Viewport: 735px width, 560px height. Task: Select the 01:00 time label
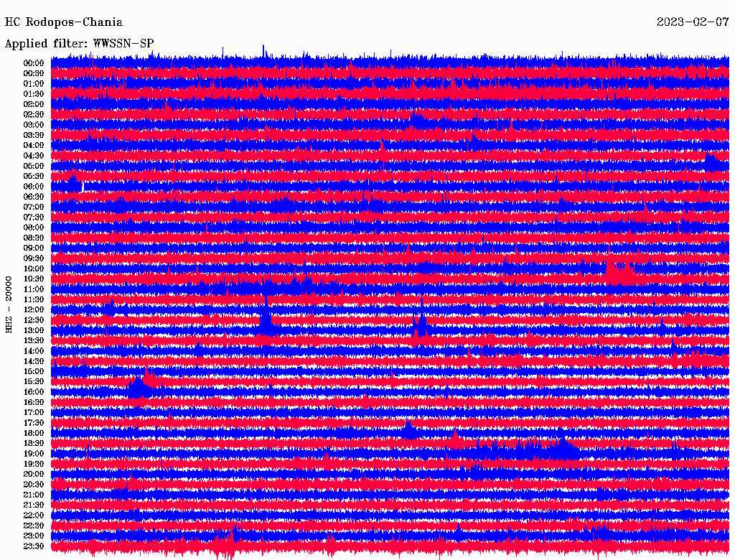[34, 84]
